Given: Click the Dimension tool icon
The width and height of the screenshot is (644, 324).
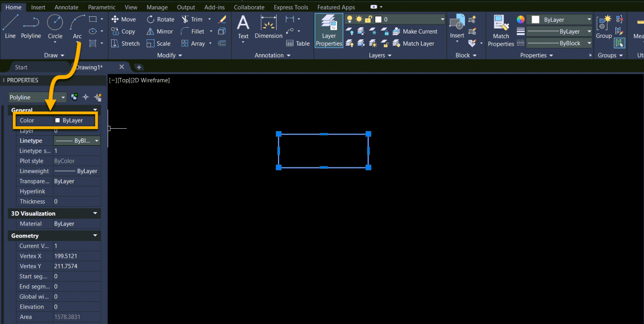Looking at the screenshot, I should pos(268,24).
